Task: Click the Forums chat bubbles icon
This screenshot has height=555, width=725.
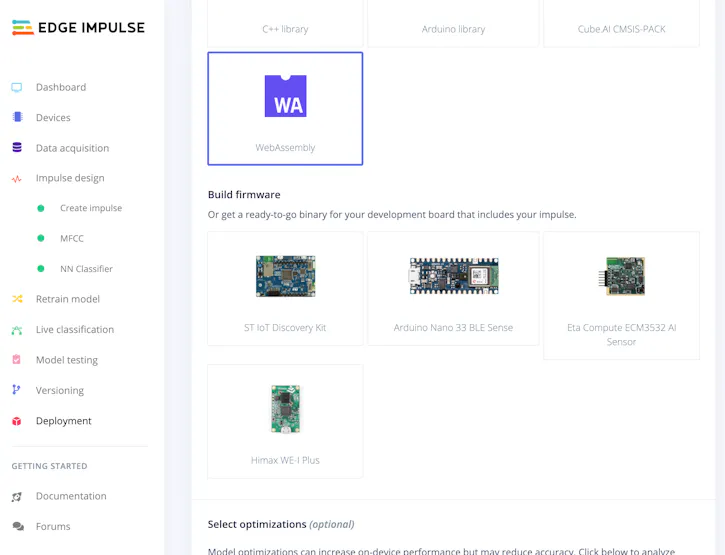Action: tap(18, 526)
